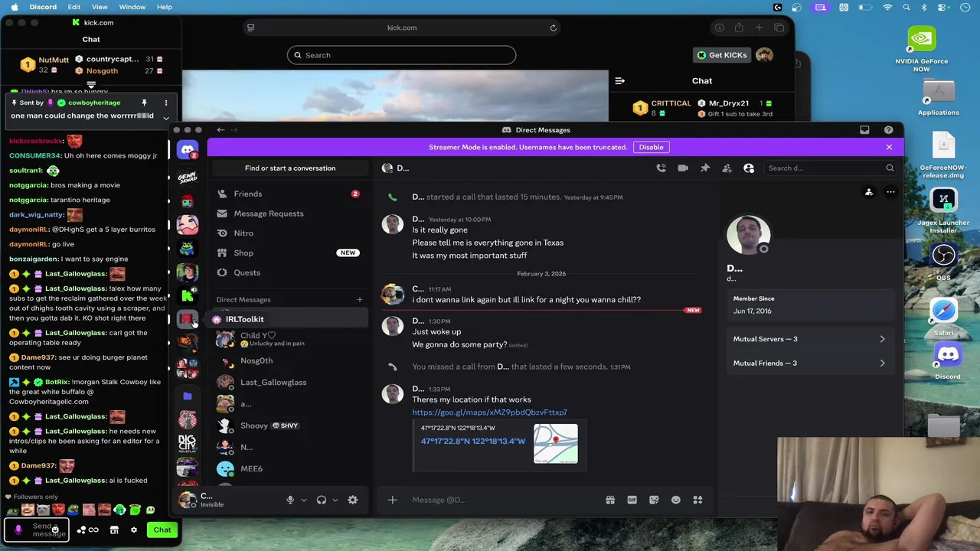Open Discord user settings gear
The height and width of the screenshot is (551, 980).
point(353,500)
